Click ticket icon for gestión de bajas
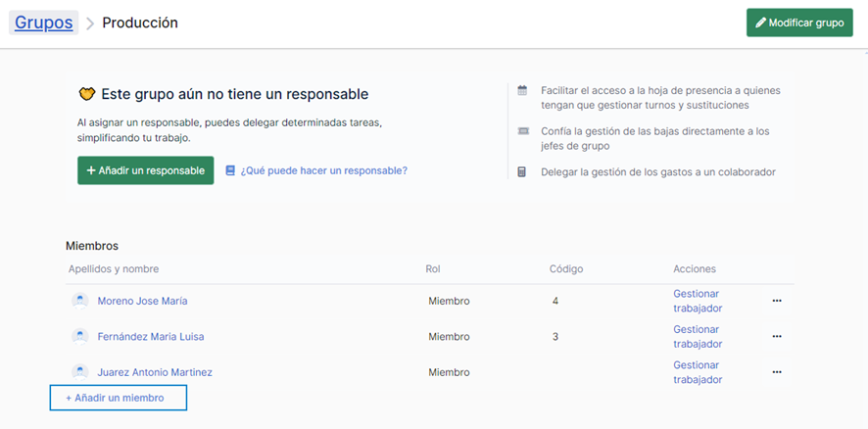Screen dimensions: 868x429 [x=522, y=131]
